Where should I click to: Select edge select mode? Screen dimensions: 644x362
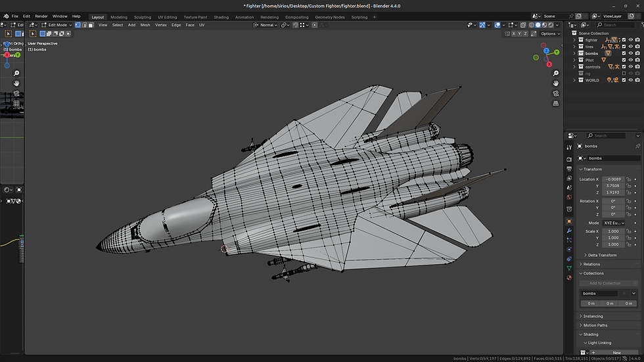tap(84, 25)
